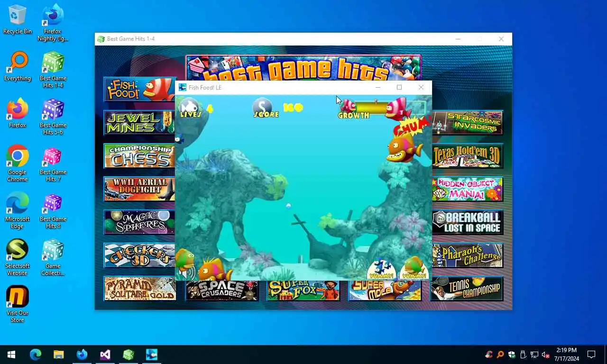Viewport: 607px width, 364px height.
Task: Close the Fish Food! LE window
Action: click(421, 87)
